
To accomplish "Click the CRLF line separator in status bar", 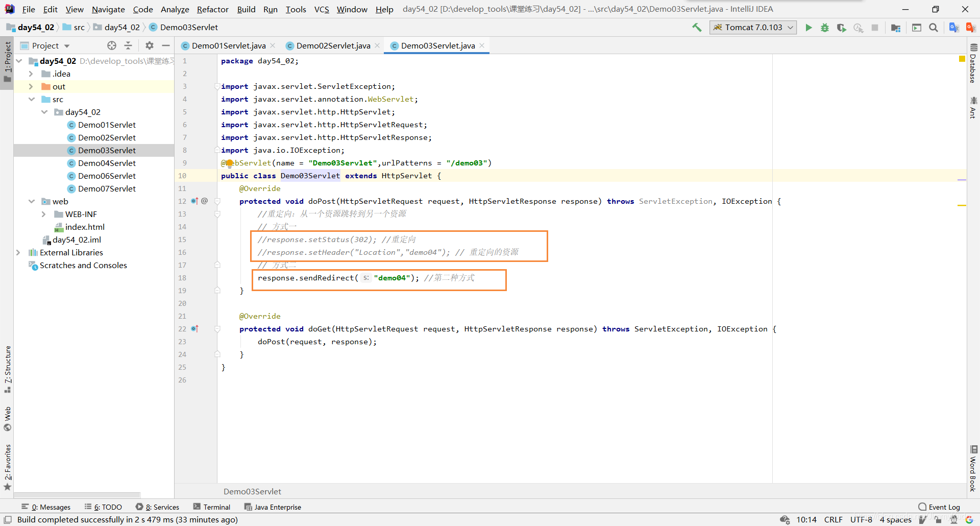I will coord(833,520).
